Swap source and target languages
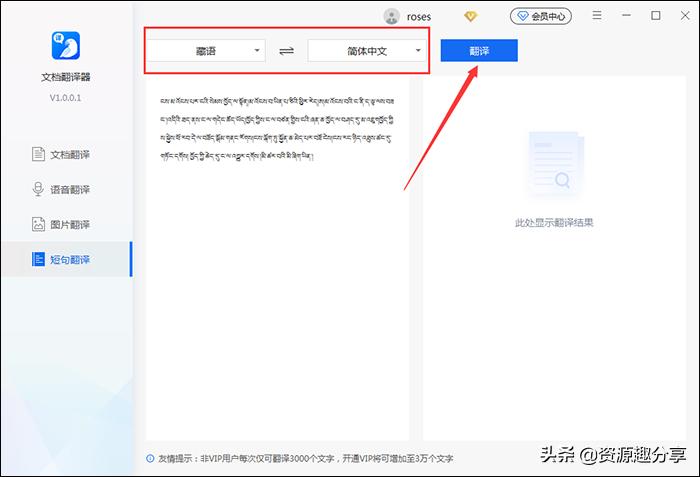 point(287,51)
